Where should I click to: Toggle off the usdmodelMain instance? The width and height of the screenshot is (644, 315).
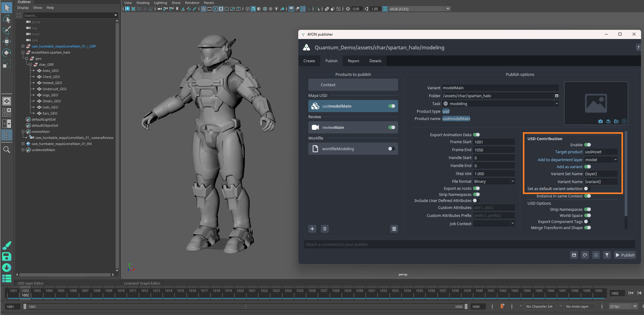[x=391, y=106]
